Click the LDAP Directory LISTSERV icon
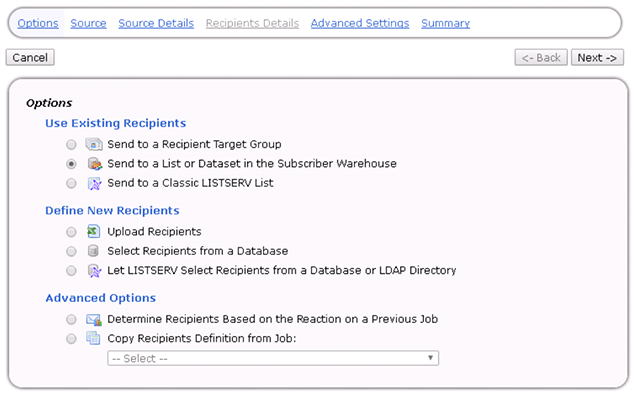Image resolution: width=635 pixels, height=397 pixels. pos(94,271)
